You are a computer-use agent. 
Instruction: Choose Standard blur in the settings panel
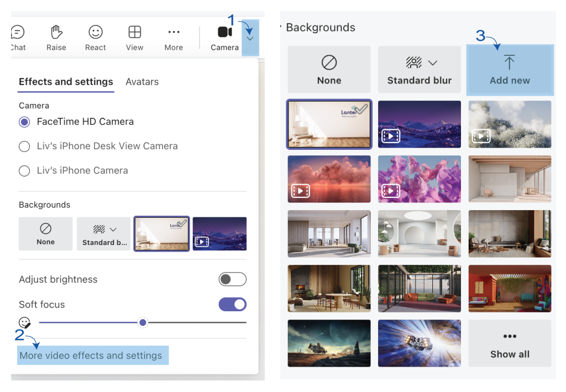[103, 234]
